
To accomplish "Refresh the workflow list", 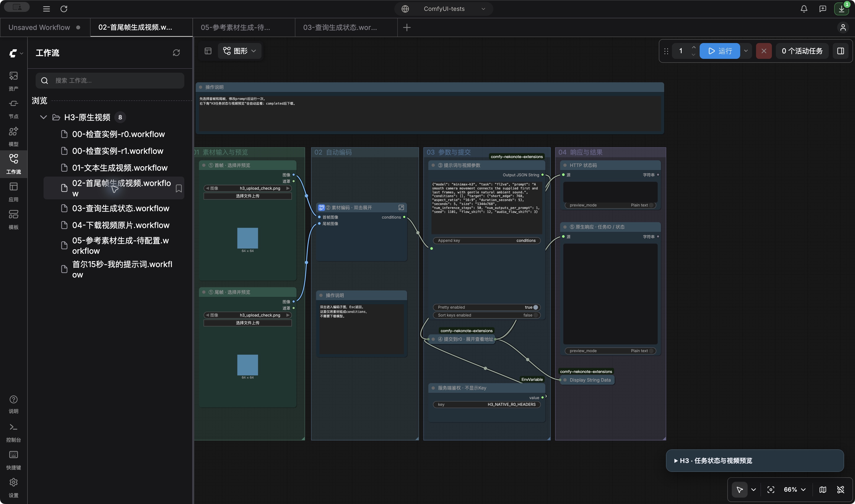I will pos(176,53).
